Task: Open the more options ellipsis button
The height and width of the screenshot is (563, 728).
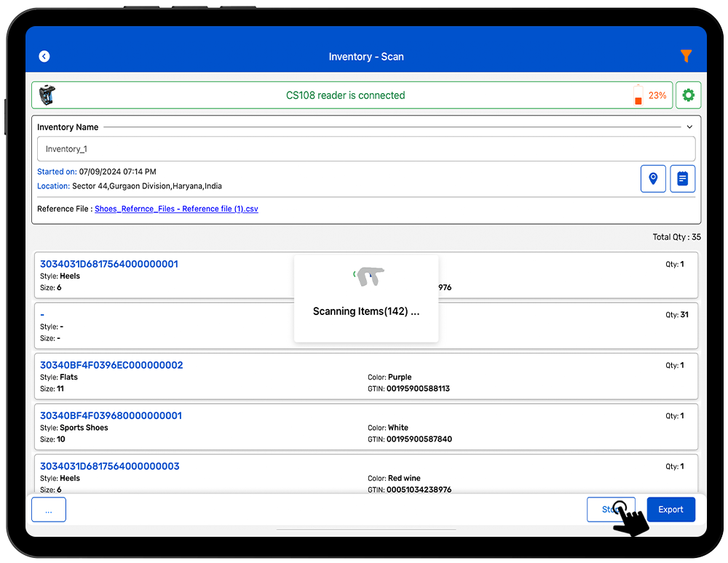Action: pyautogui.click(x=49, y=509)
